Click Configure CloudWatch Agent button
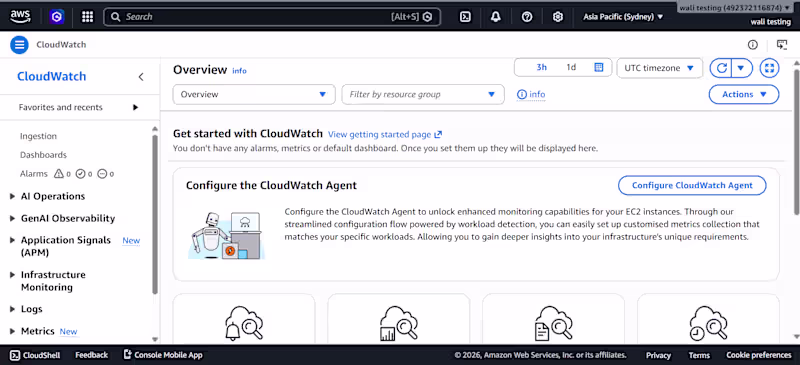This screenshot has width=800, height=365. (692, 185)
